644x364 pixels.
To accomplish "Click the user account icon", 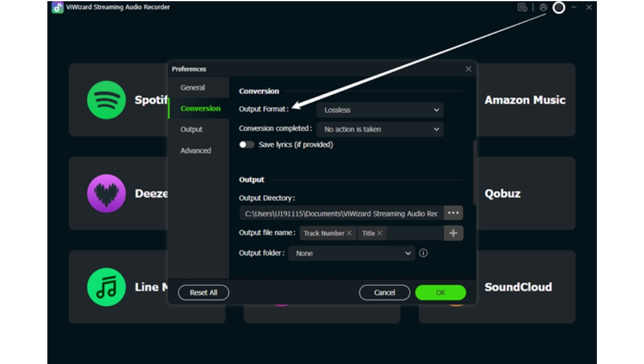I will coord(543,8).
